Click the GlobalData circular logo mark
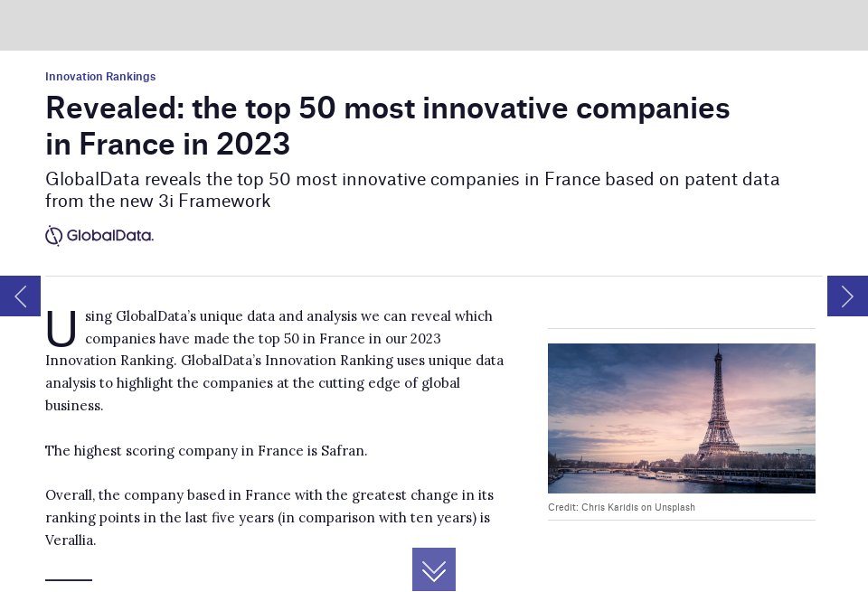The height and width of the screenshot is (592, 868). (x=54, y=236)
